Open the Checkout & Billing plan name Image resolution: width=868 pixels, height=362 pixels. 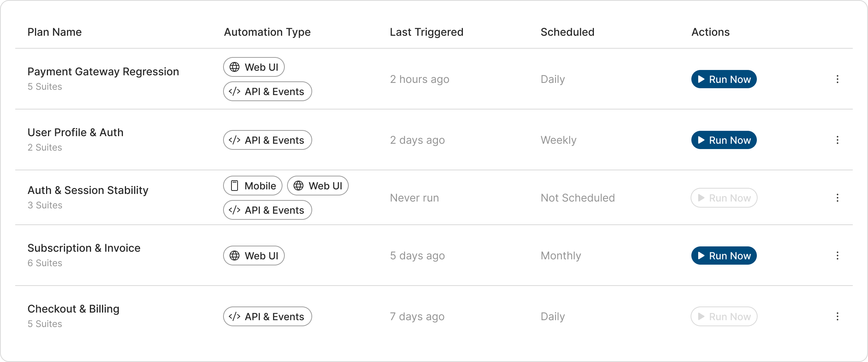(x=73, y=309)
